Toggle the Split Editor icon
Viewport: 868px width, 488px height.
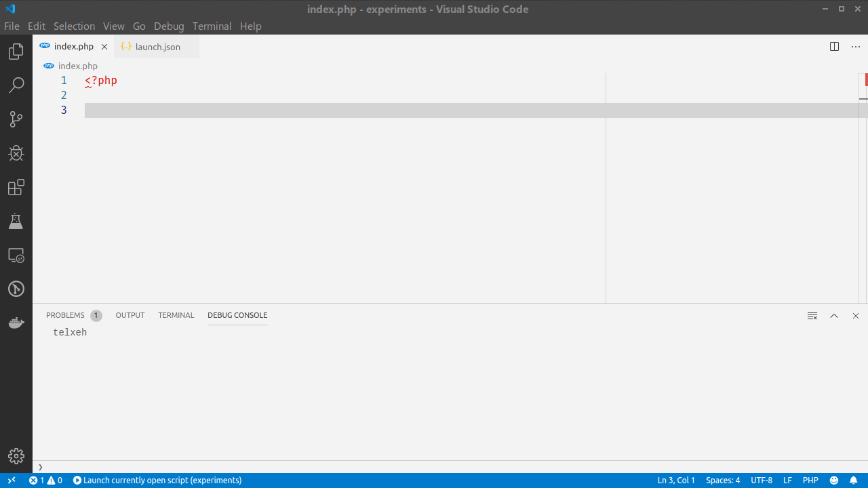tap(833, 46)
